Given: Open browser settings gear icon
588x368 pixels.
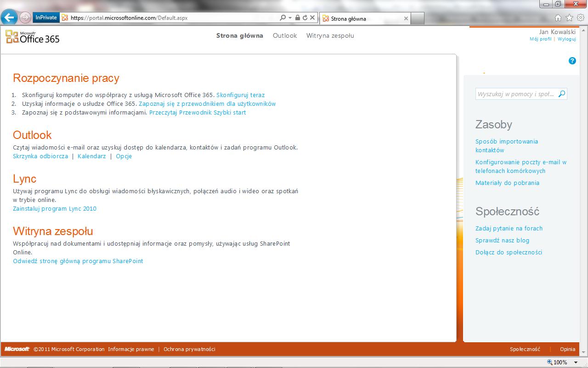Looking at the screenshot, I should [581, 18].
